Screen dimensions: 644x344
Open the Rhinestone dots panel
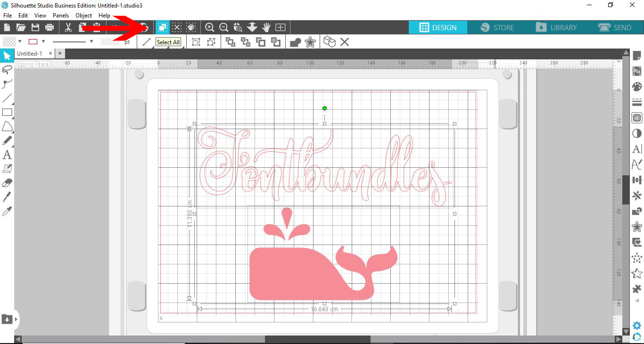pyautogui.click(x=637, y=258)
